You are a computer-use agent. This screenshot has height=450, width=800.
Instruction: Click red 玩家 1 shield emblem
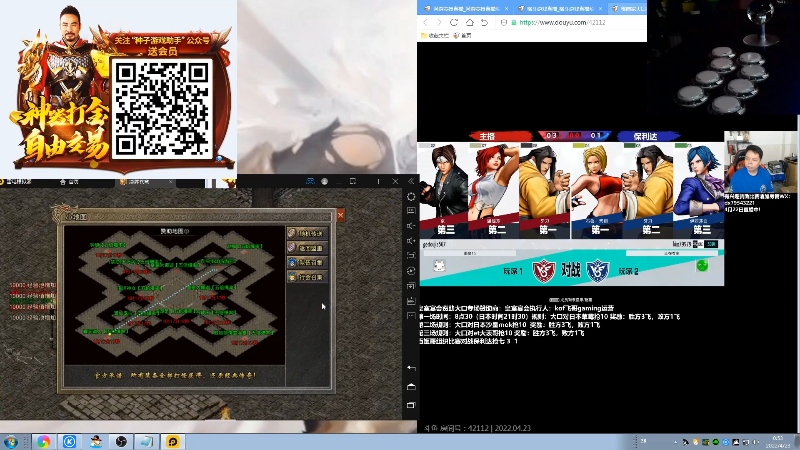pos(543,271)
